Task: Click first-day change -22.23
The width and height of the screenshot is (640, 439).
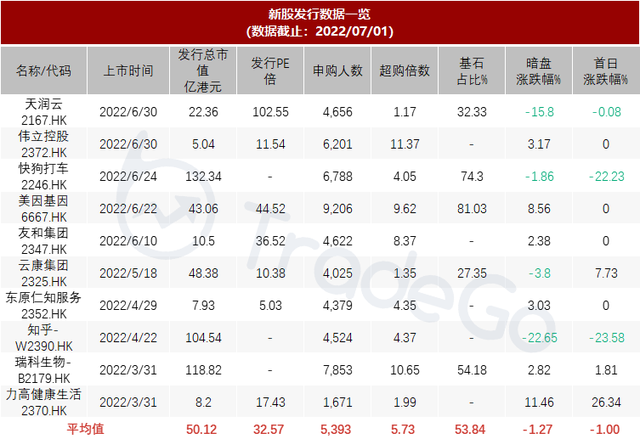Action: [607, 176]
